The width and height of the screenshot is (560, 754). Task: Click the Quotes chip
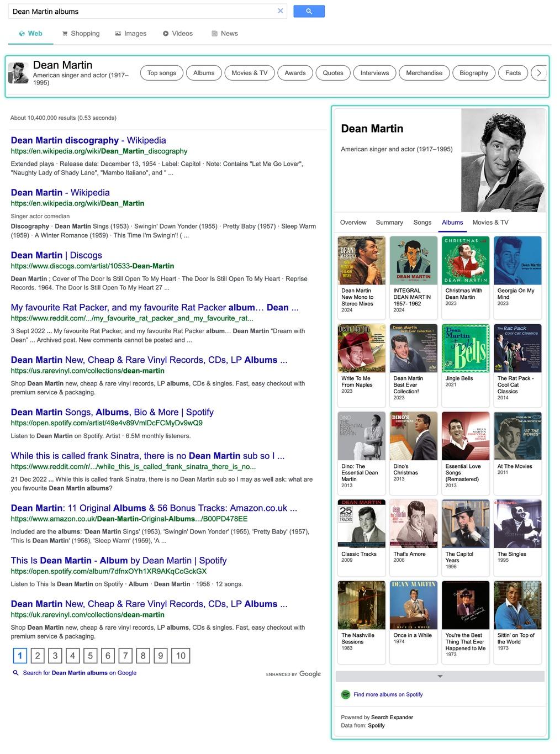[333, 73]
